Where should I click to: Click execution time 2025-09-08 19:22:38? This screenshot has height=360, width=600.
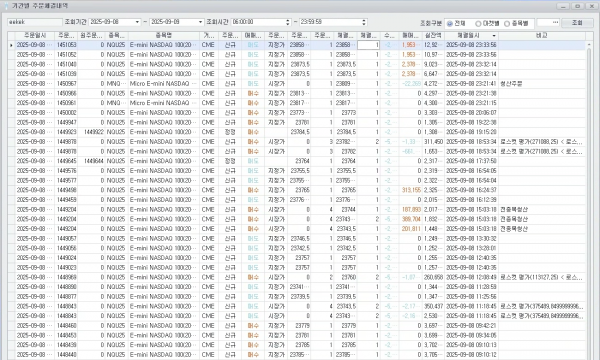[471, 122]
